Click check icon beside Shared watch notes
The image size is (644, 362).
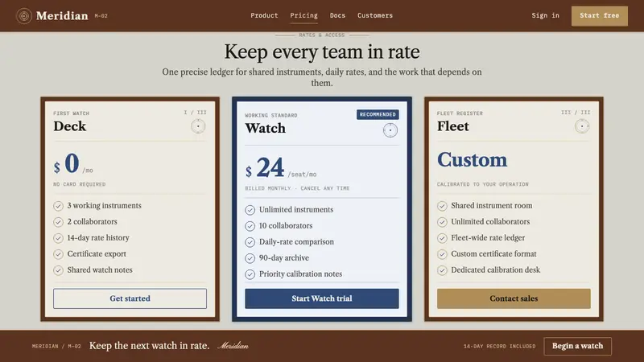[58, 270]
